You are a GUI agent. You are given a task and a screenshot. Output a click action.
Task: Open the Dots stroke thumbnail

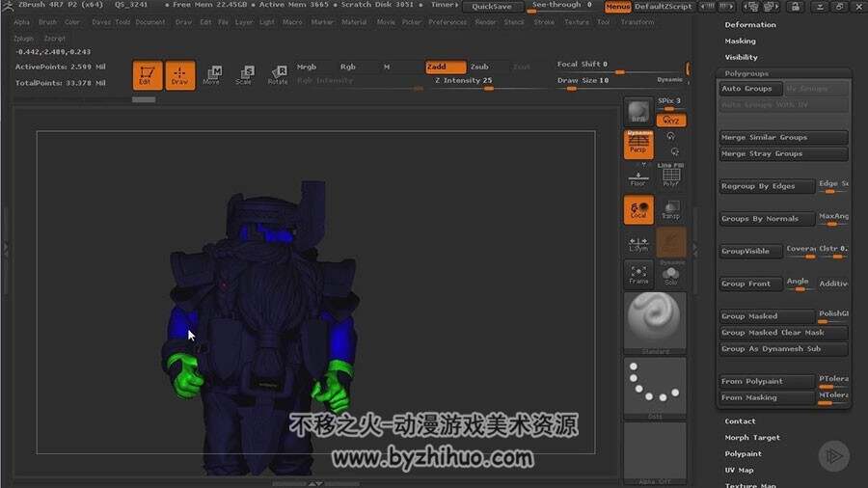pyautogui.click(x=655, y=388)
